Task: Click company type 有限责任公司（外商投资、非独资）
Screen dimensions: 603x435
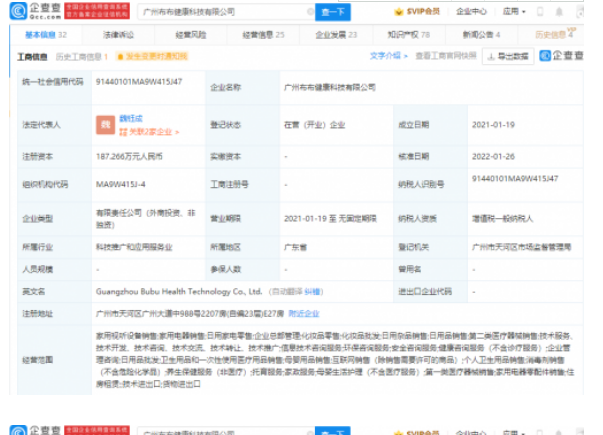Action: (x=146, y=218)
